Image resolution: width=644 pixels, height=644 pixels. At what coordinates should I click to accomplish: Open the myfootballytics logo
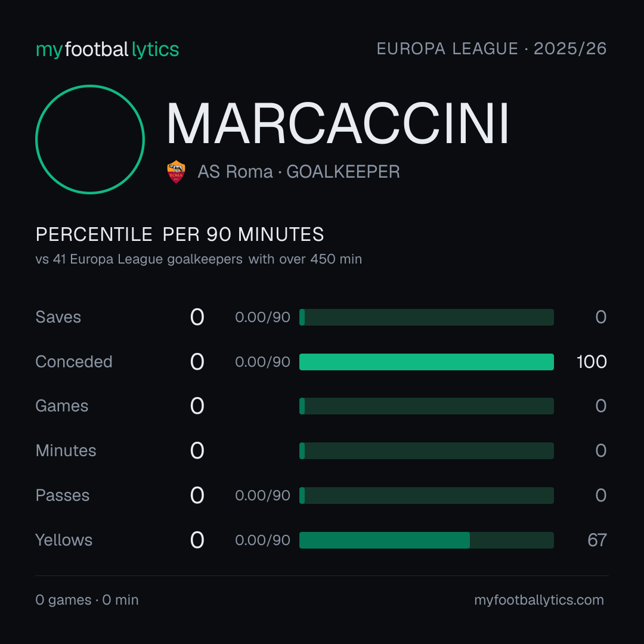click(107, 49)
